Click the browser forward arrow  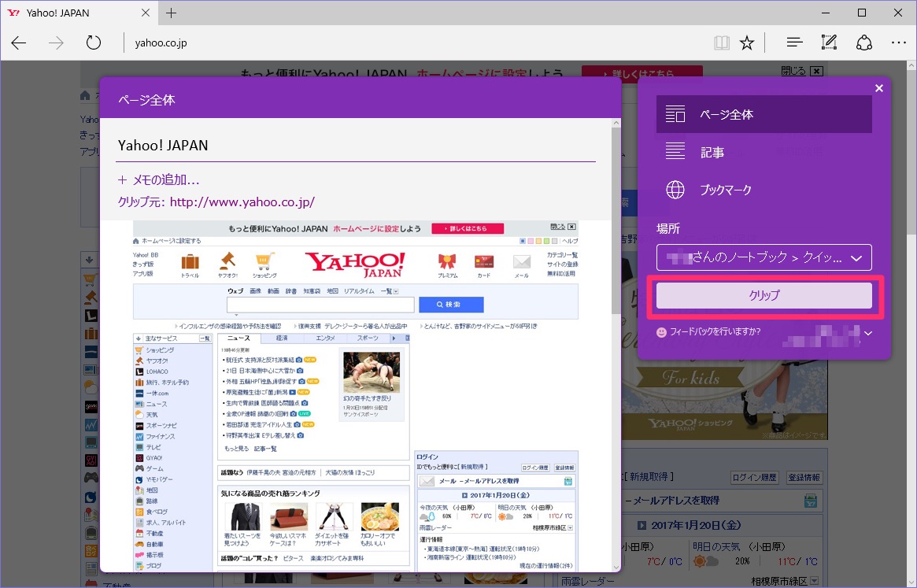click(56, 43)
